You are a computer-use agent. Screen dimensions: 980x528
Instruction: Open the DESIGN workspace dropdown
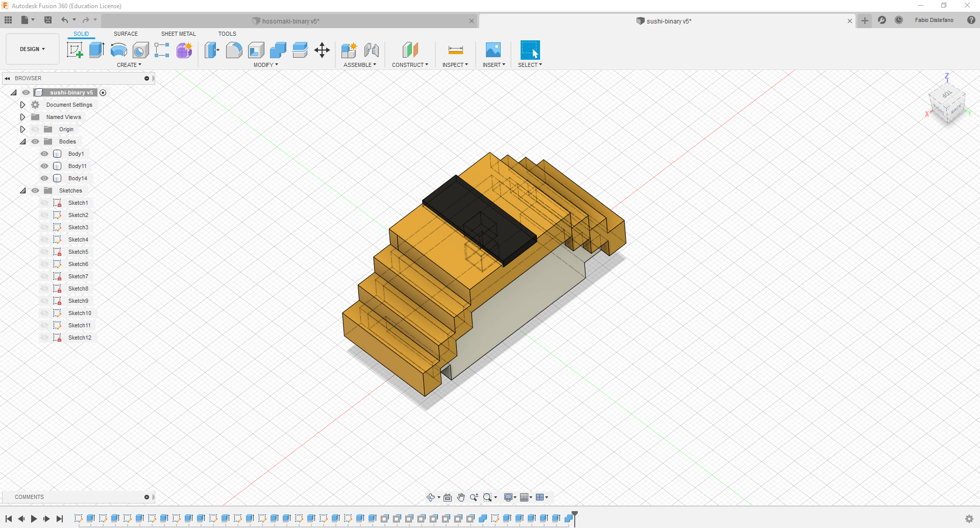[x=32, y=49]
